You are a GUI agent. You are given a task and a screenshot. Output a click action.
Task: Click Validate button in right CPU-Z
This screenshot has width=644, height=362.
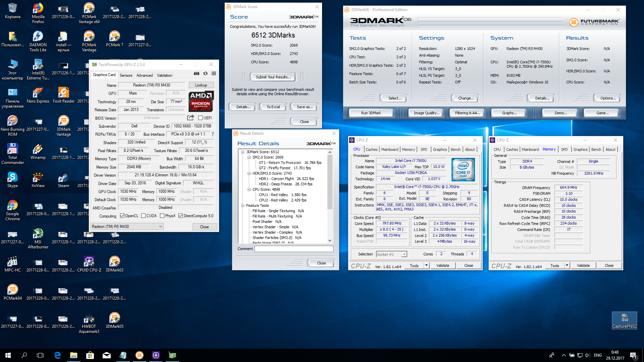tap(583, 265)
